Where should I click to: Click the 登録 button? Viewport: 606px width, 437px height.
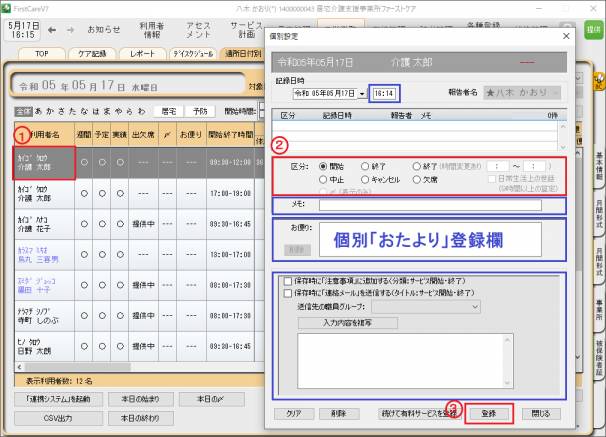tap(489, 412)
